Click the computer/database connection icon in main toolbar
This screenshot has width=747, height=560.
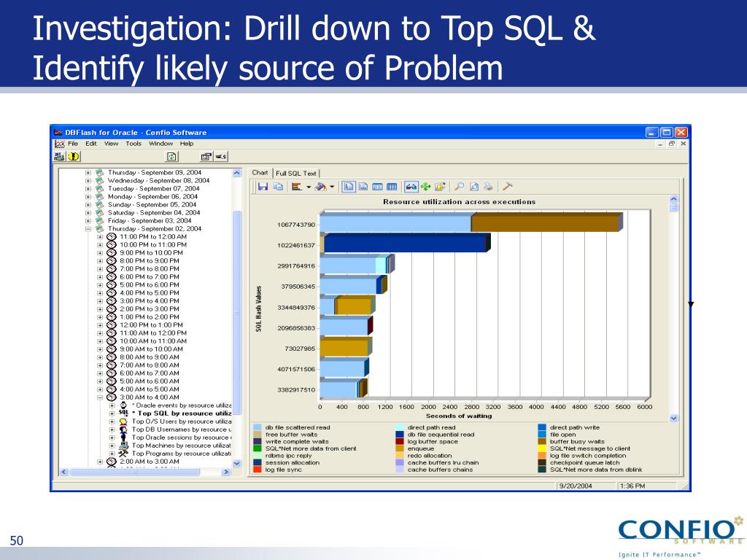click(60, 156)
